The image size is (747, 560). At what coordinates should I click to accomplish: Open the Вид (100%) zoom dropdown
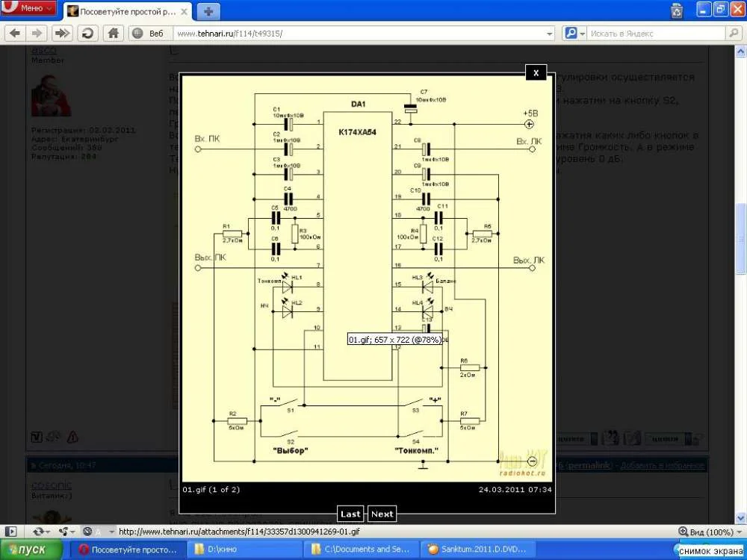point(710,532)
